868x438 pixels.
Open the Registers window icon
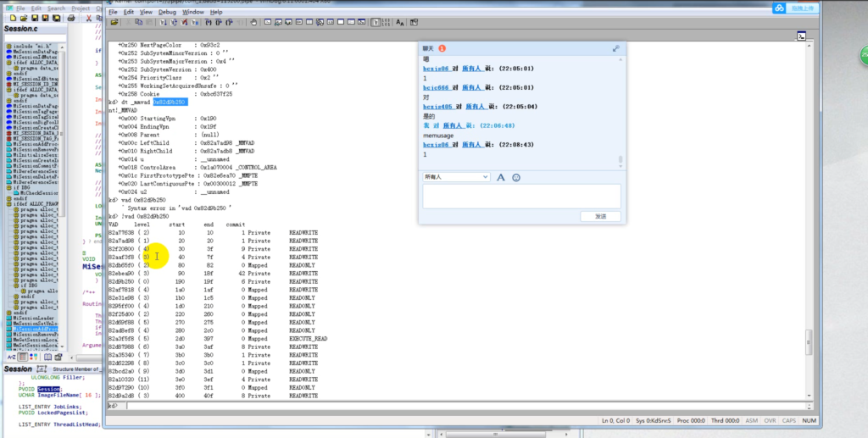click(299, 22)
